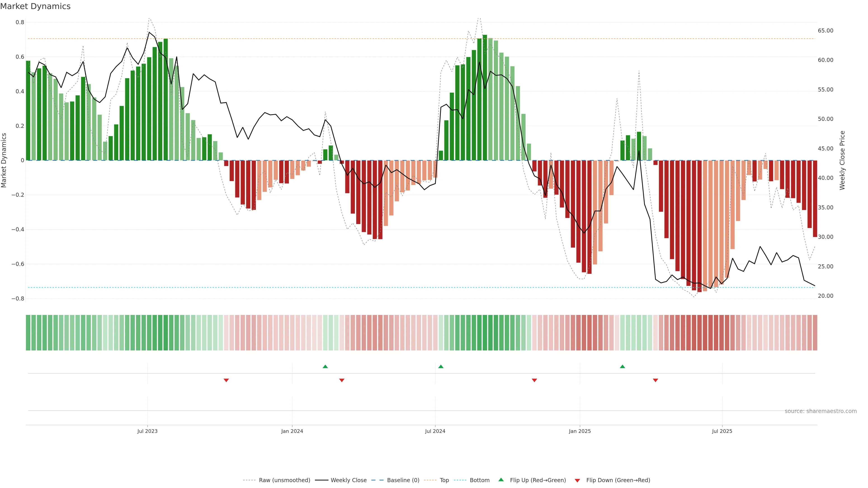Click the first green Flip Up marker after Jan 2024
Image resolution: width=868 pixels, height=488 pixels.
[x=325, y=366]
